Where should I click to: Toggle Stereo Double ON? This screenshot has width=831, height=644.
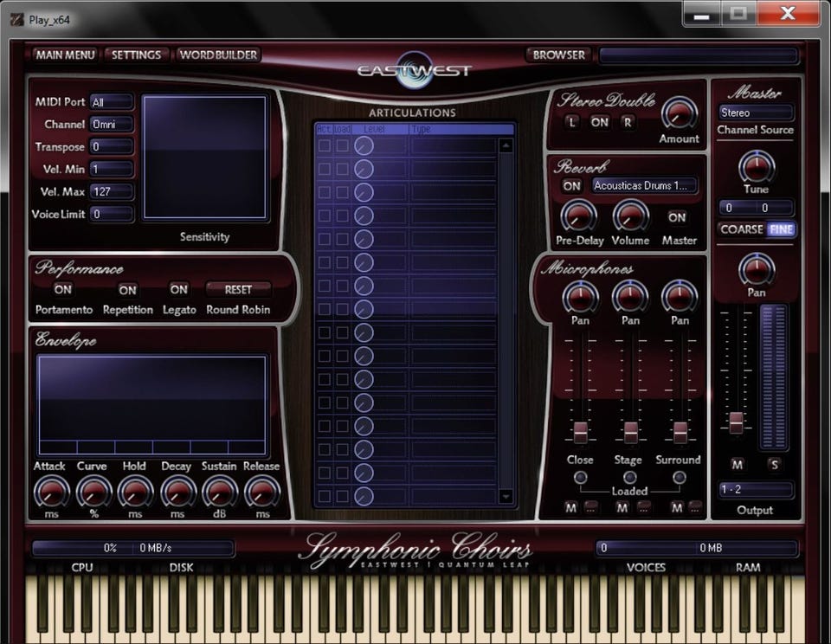click(599, 122)
